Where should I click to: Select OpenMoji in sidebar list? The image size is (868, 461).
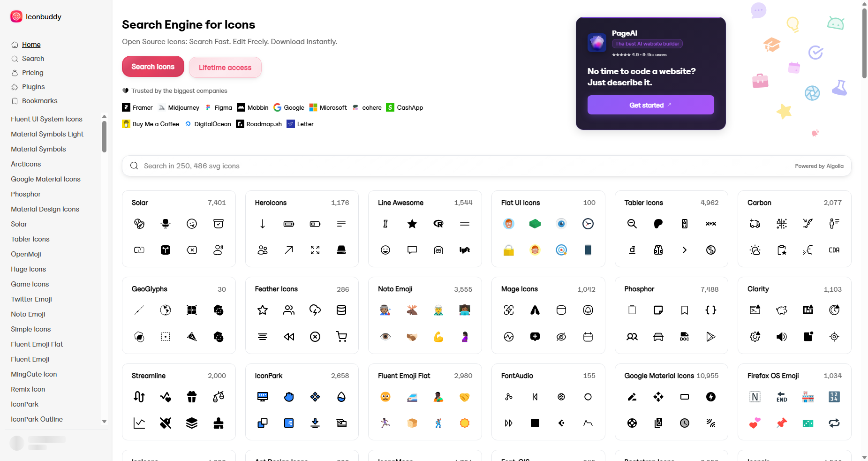(x=26, y=254)
